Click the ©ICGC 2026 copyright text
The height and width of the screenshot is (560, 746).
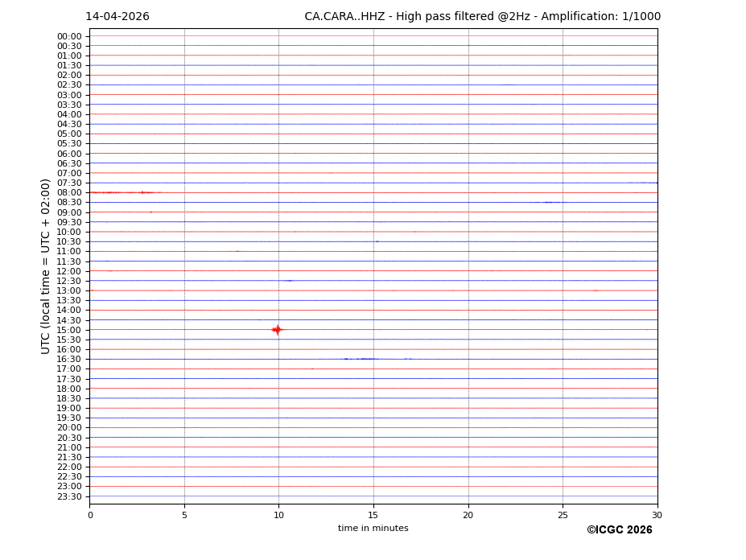point(619,530)
